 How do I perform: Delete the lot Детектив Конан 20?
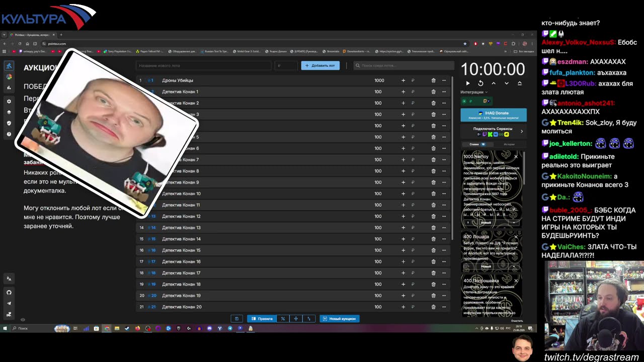click(x=433, y=307)
